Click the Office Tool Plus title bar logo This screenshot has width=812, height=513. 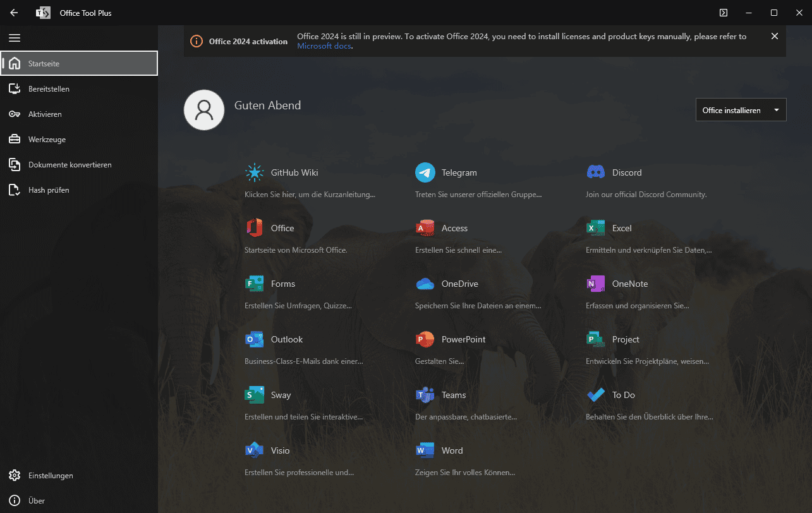point(43,13)
